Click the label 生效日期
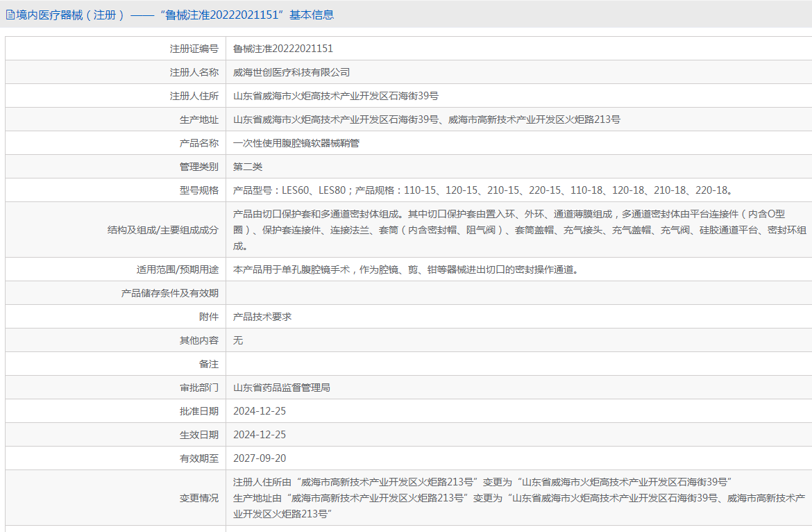Screen dimensions: 812x532 (x=199, y=435)
